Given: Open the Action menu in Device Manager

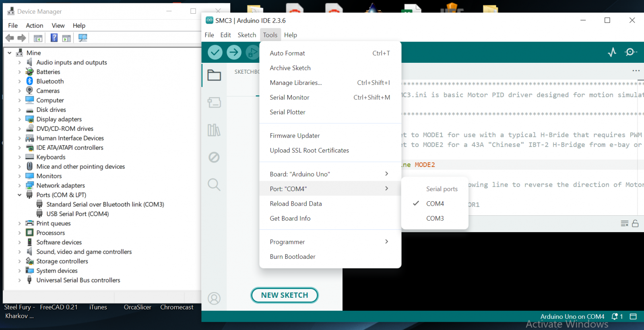Looking at the screenshot, I should pos(35,25).
